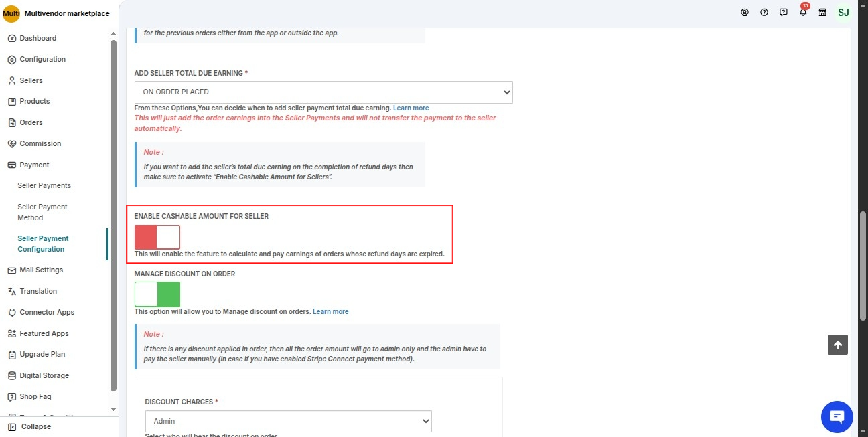Select Seller Payment Method in sidebar
The height and width of the screenshot is (437, 868).
click(x=42, y=211)
